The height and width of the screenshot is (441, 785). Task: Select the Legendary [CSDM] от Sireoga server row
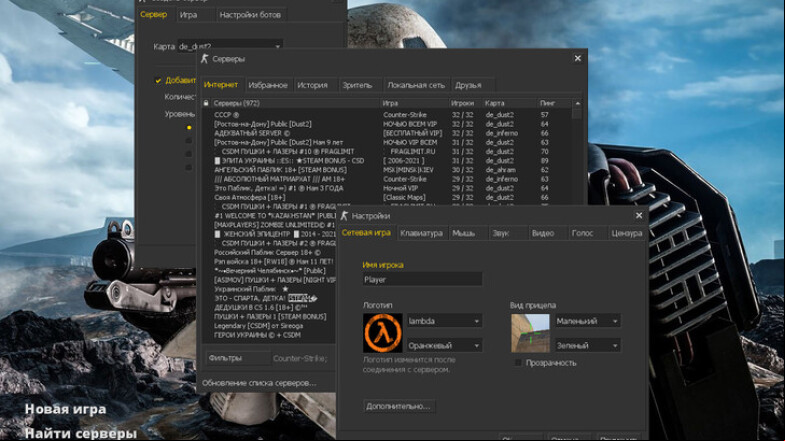pos(268,326)
